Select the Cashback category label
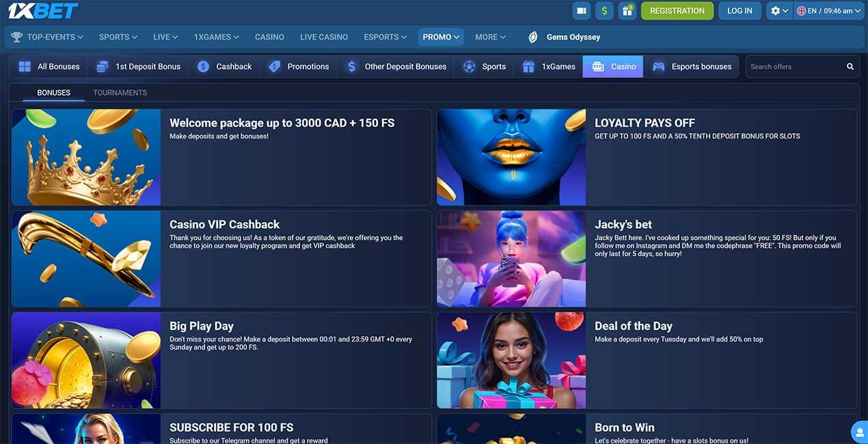 tap(234, 66)
